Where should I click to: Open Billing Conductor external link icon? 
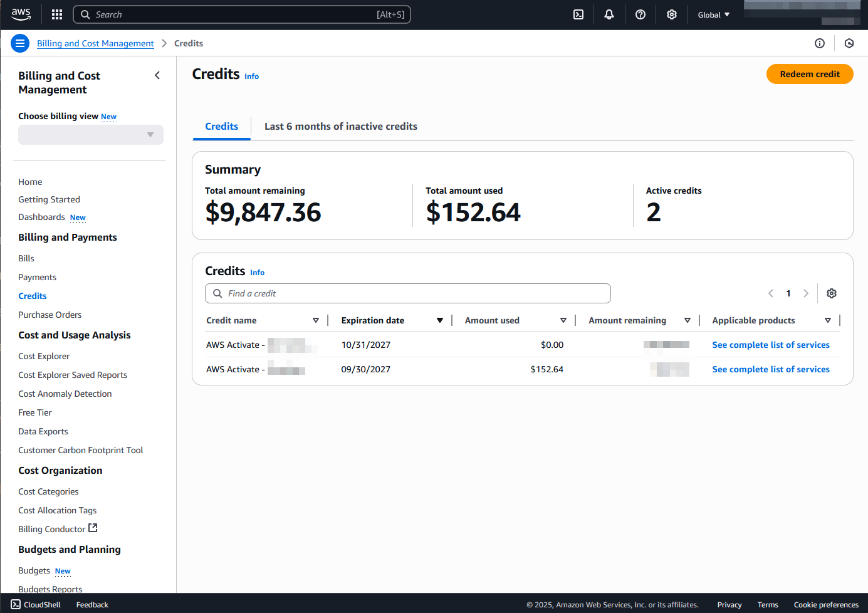click(x=93, y=528)
